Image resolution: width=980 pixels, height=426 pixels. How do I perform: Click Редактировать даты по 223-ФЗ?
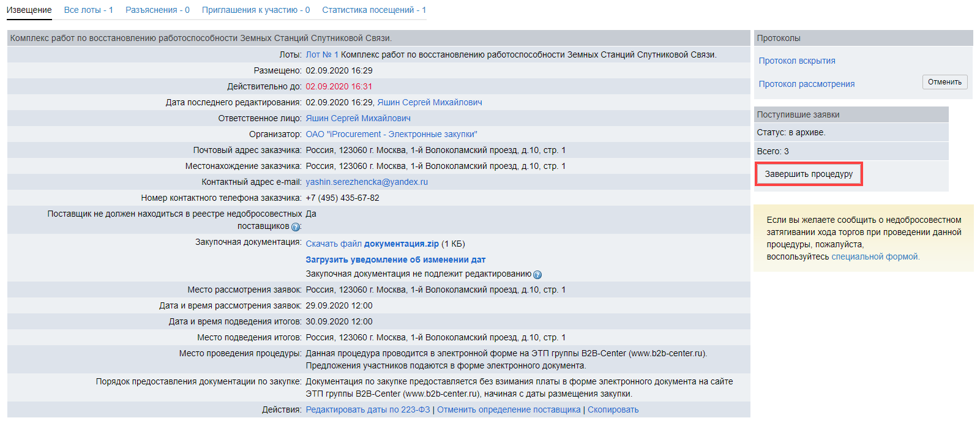[368, 409]
